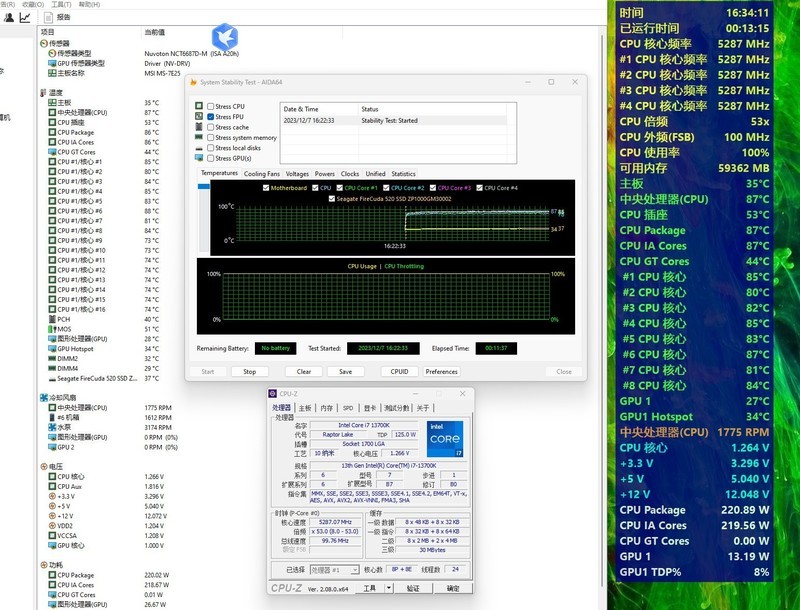Click the graph chart icon in the toolbar
The image size is (800, 610).
point(24,15)
